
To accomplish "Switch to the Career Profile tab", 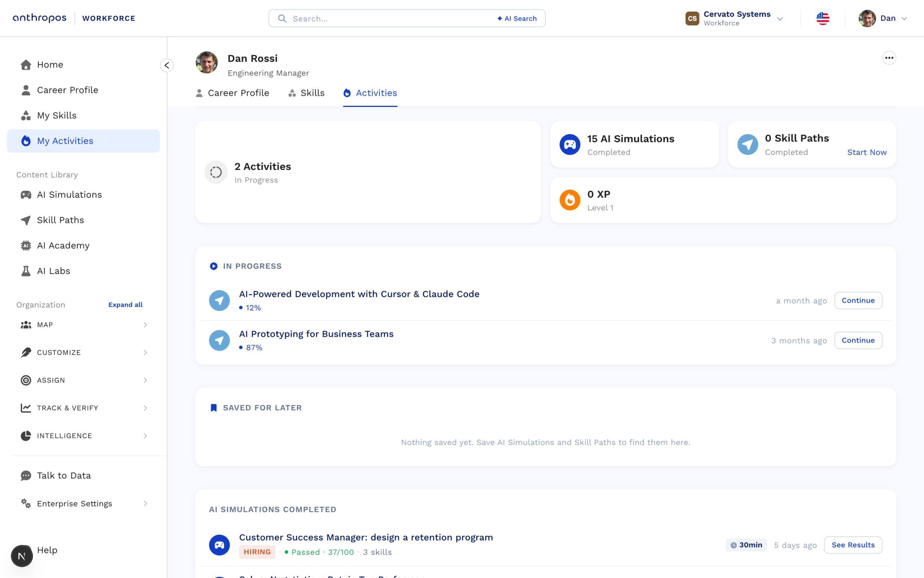I will point(232,93).
